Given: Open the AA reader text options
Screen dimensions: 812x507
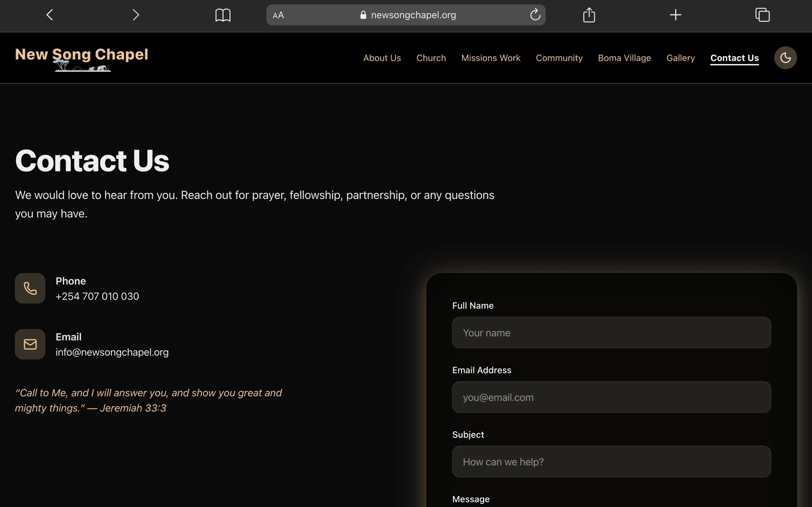Looking at the screenshot, I should tap(278, 15).
